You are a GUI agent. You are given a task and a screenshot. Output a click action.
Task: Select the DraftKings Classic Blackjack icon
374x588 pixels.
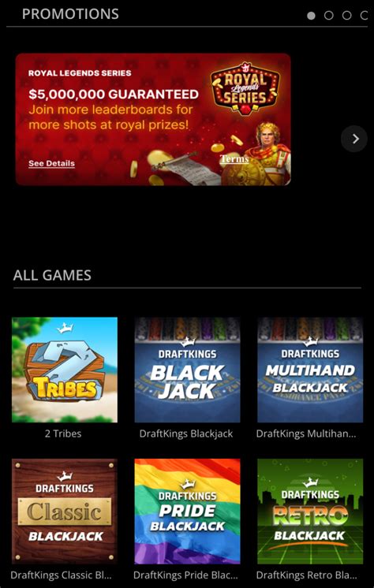(x=65, y=512)
